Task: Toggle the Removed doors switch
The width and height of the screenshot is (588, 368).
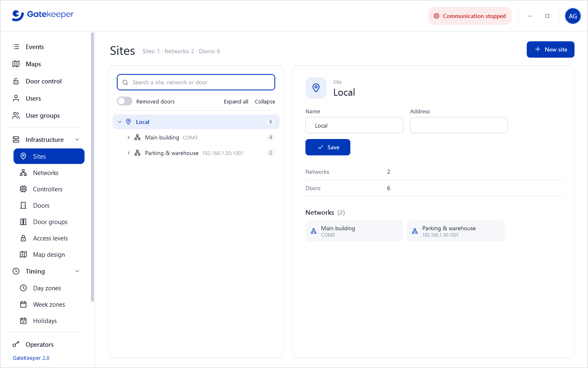Action: (125, 101)
